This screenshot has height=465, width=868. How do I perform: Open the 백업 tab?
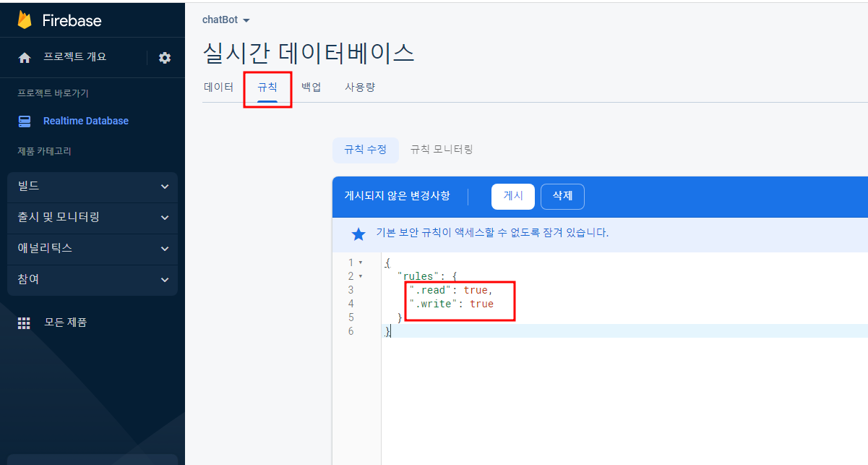[311, 88]
